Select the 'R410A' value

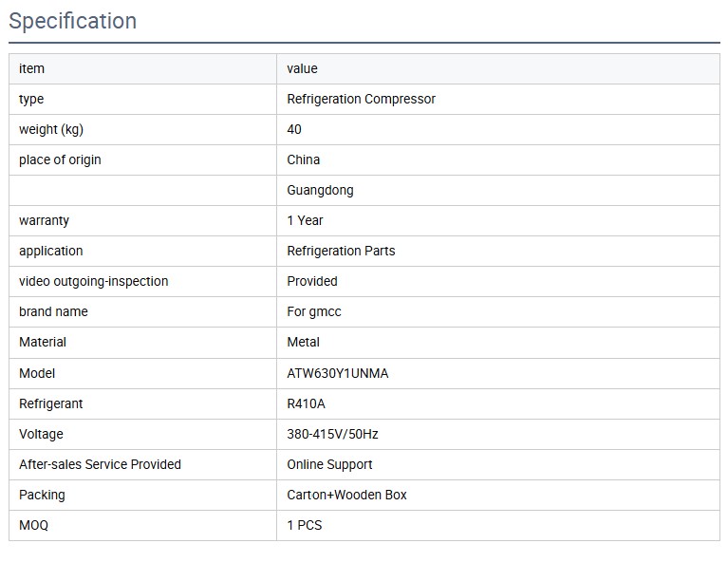click(307, 404)
